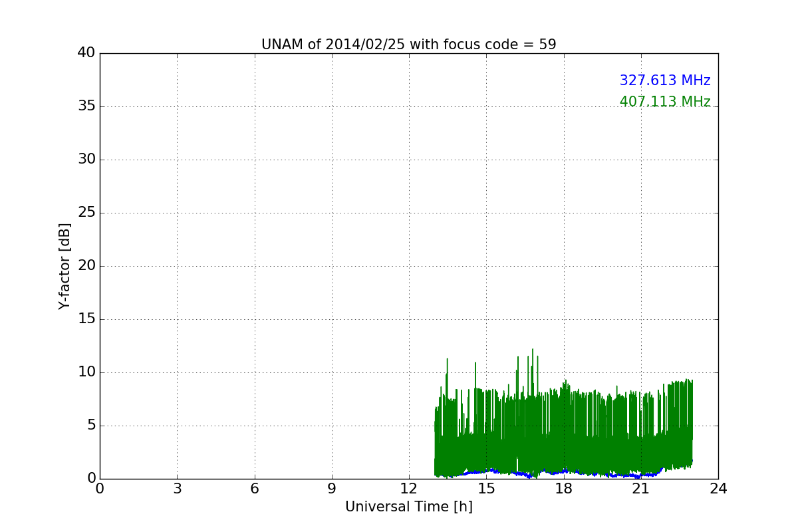Click the y-axis tick value 5

coord(91,426)
